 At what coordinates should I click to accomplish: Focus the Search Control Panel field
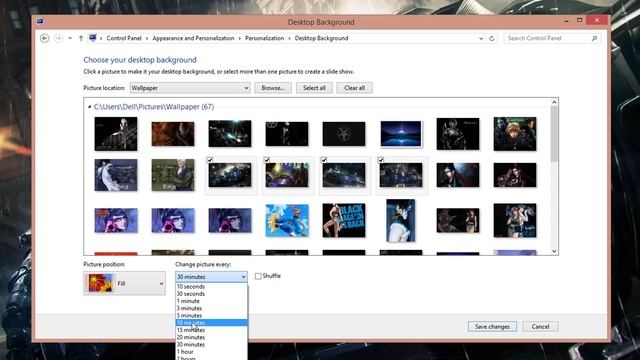click(547, 38)
